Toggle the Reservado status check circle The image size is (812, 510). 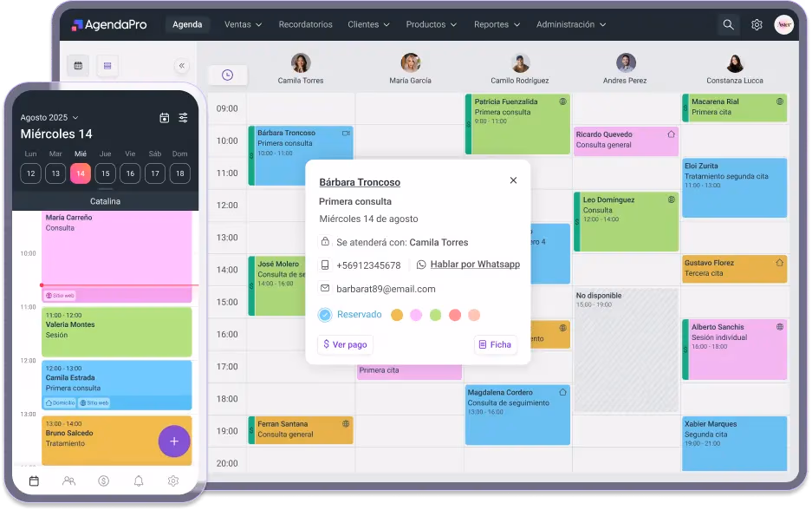[325, 315]
